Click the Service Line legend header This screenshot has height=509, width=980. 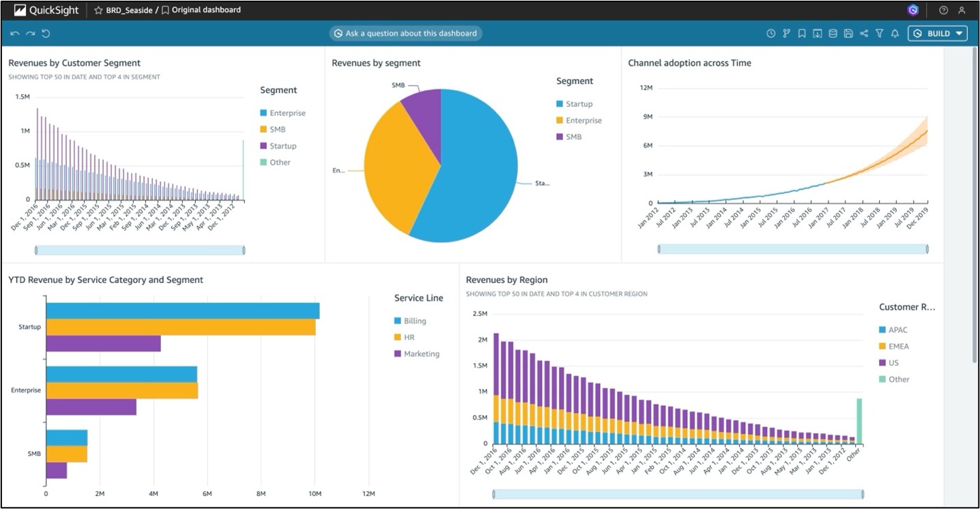(x=418, y=298)
